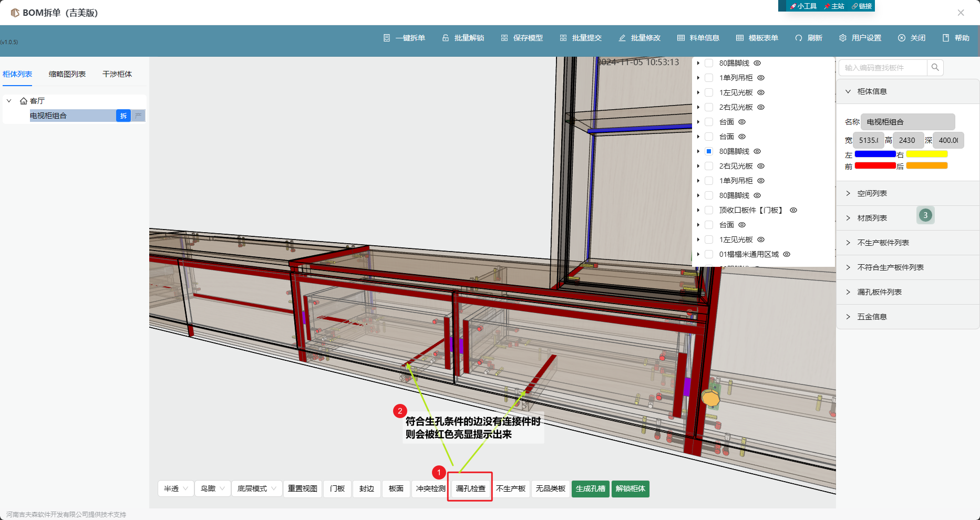Click the 保存模型 icon in toolbar
This screenshot has height=520, width=980.
click(x=504, y=38)
